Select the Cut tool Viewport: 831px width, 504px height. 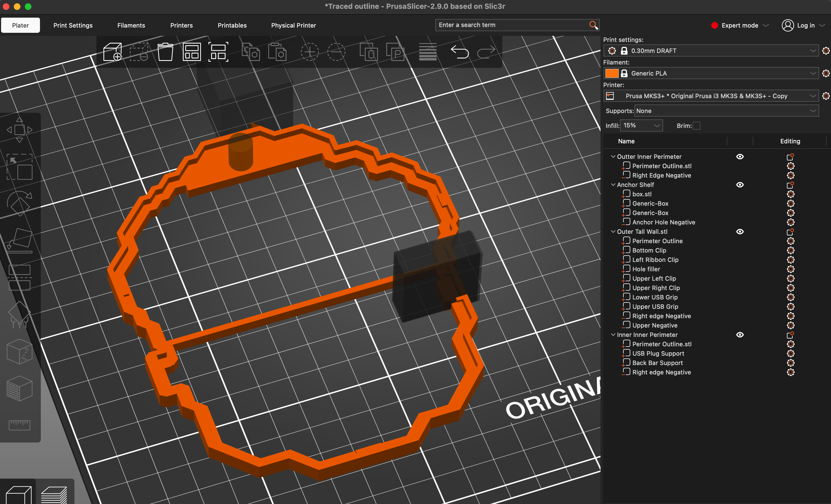(20, 278)
